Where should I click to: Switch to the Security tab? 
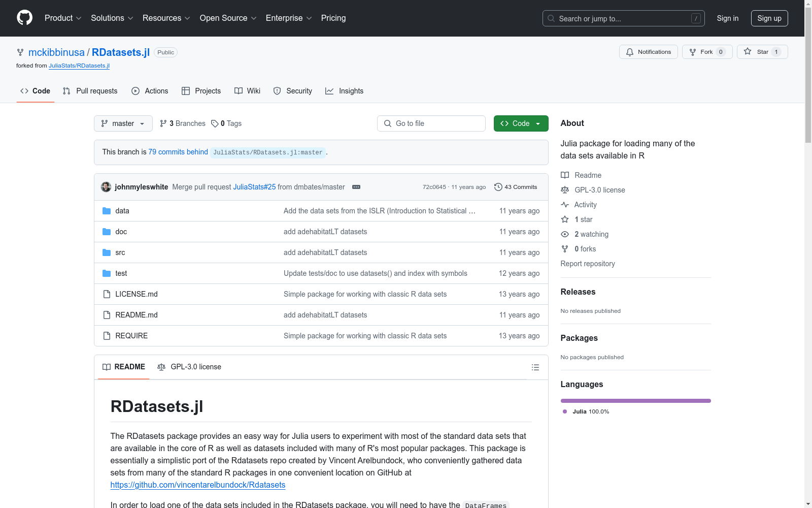[x=293, y=91]
